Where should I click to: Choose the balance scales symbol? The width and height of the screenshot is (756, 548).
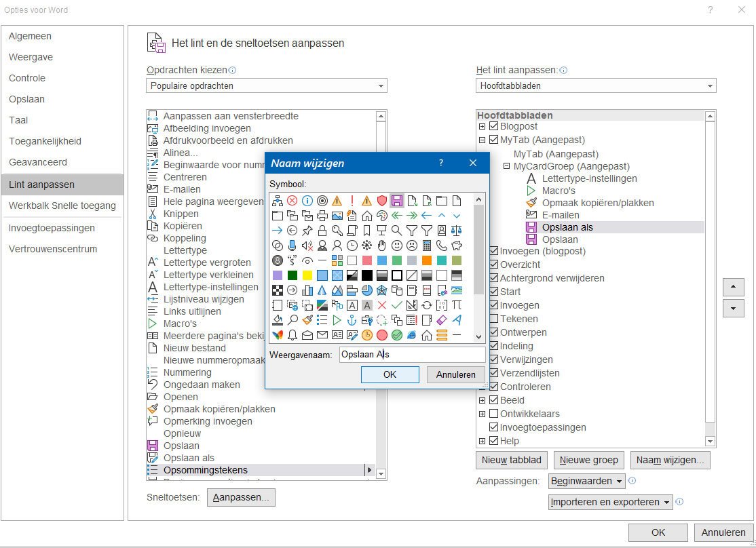457,231
